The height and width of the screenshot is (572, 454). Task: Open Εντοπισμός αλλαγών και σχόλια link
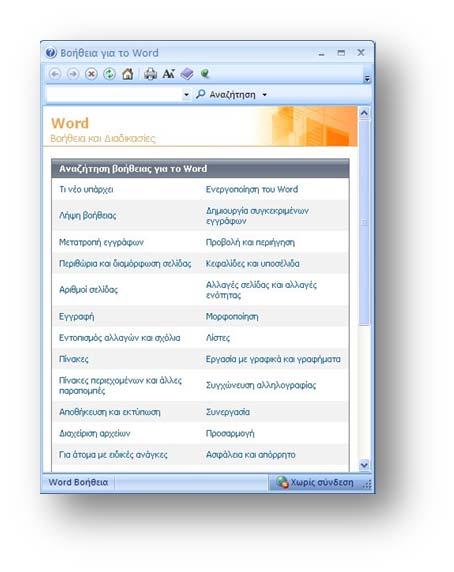pyautogui.click(x=120, y=338)
